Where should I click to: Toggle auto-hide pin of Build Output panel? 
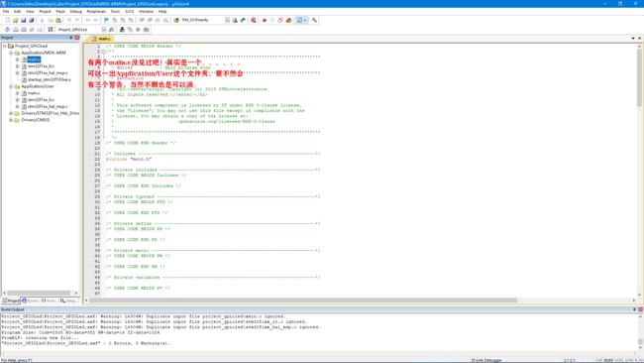[634, 309]
